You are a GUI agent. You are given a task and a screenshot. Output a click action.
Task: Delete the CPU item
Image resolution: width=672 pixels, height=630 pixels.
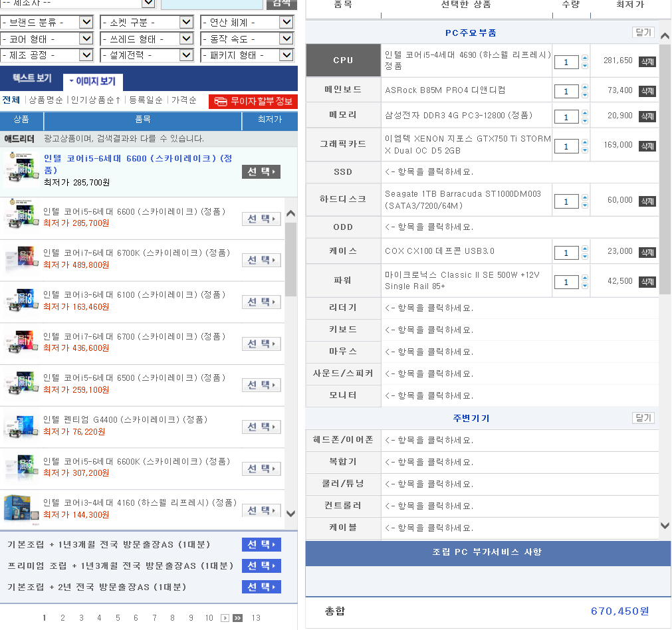click(x=647, y=62)
